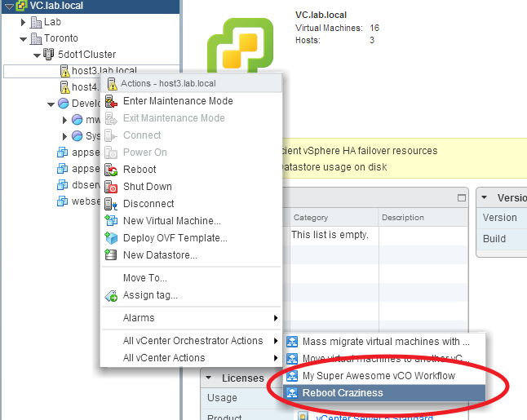Click the 5dot1Cluster cluster icon

tap(49, 54)
